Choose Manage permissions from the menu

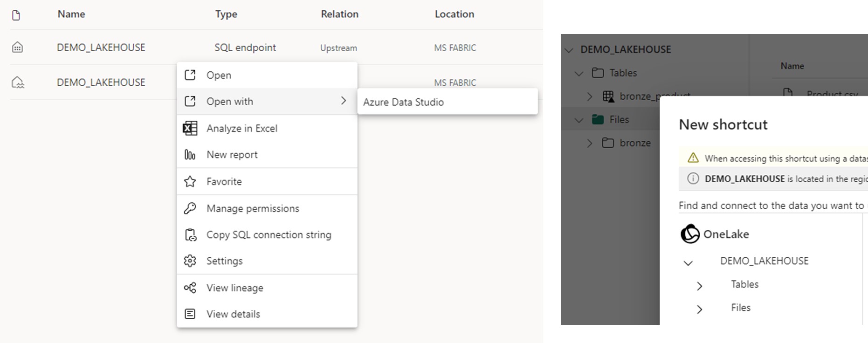[267, 208]
